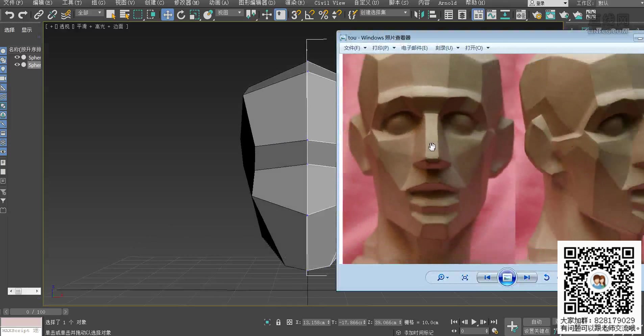Image resolution: width=644 pixels, height=336 pixels.
Task: Hide the first Spher object eye icon
Action: (x=17, y=57)
